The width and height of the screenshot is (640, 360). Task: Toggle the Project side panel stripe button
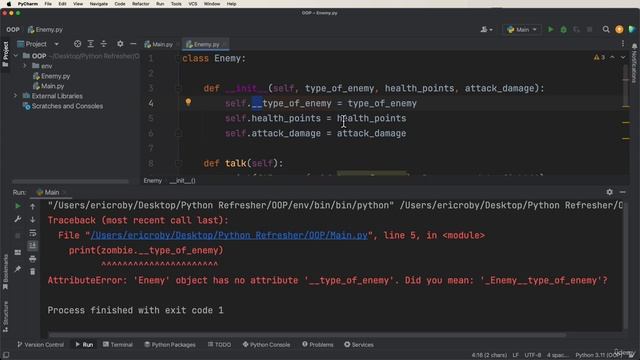pos(5,55)
